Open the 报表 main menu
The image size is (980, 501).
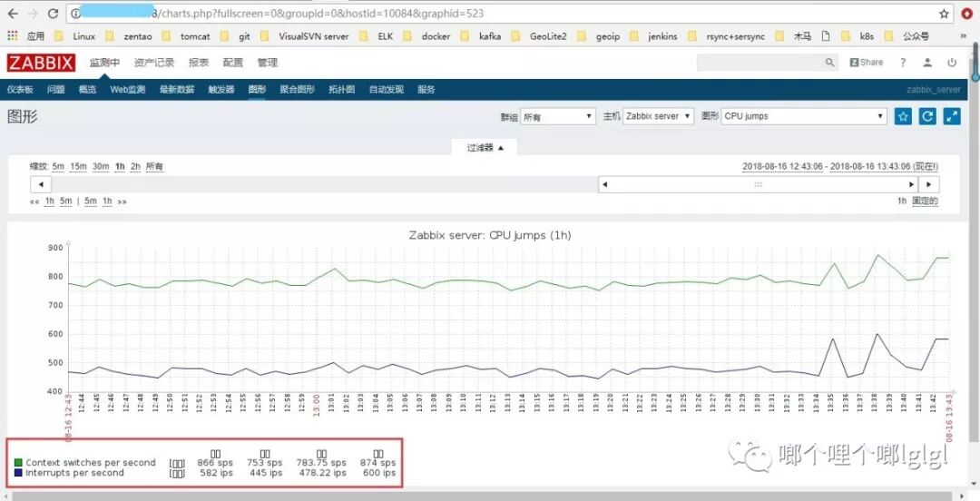click(199, 63)
